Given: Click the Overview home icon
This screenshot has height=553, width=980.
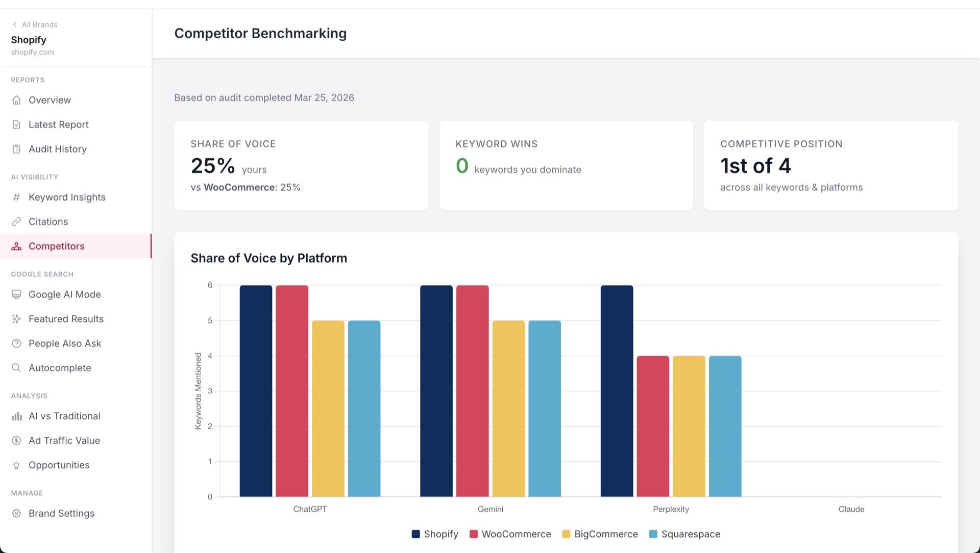Looking at the screenshot, I should pyautogui.click(x=16, y=100).
